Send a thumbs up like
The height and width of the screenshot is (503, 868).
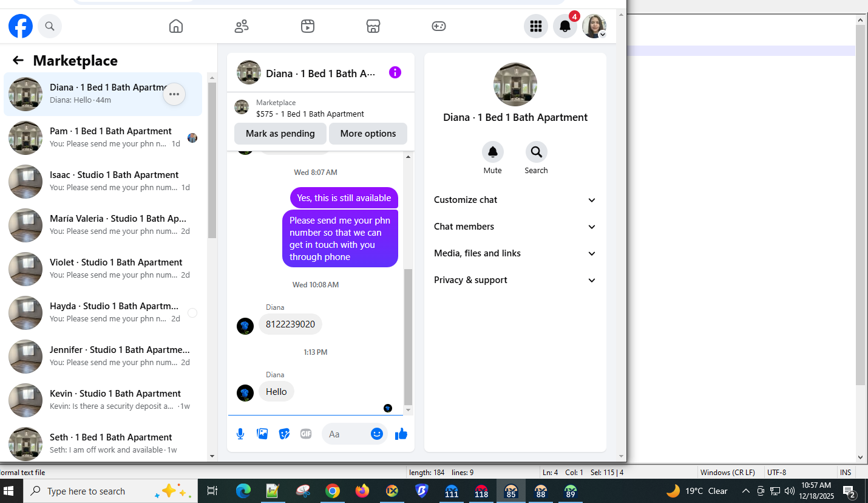click(x=401, y=434)
